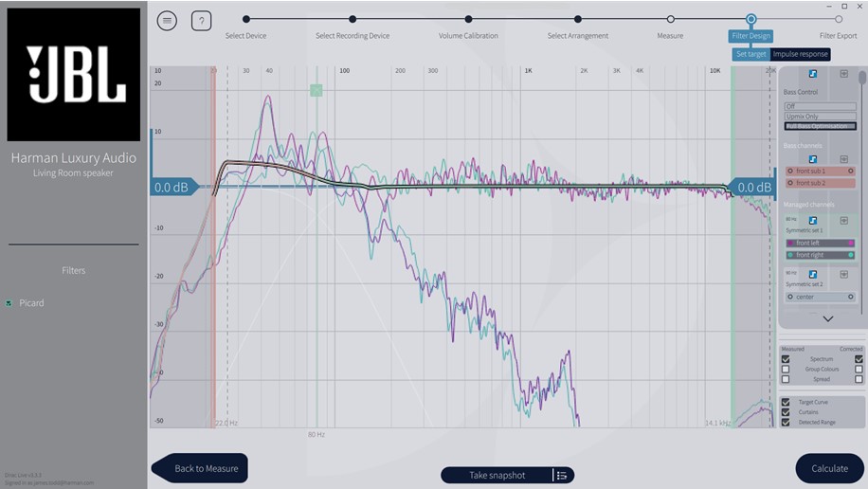The height and width of the screenshot is (489, 868).
Task: Click the JBL logo
Action: tap(74, 74)
